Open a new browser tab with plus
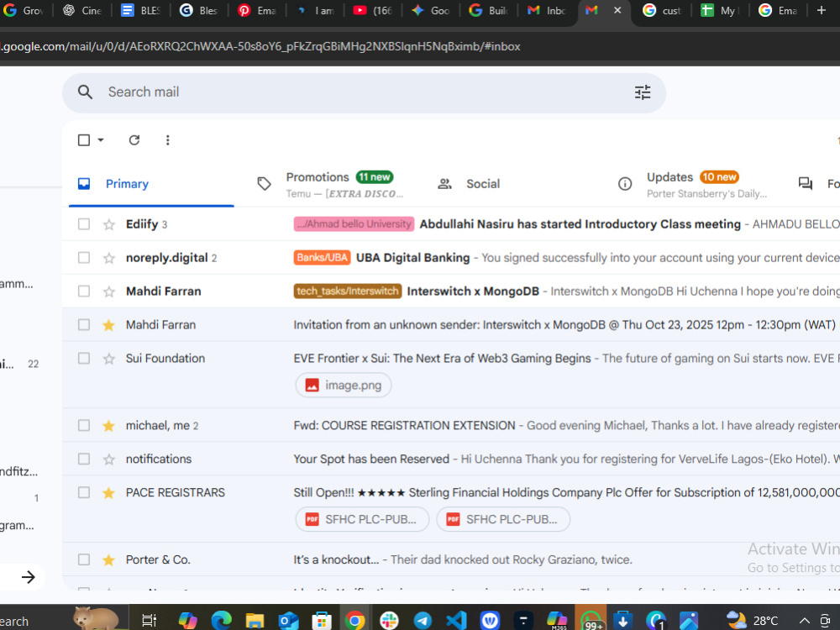The height and width of the screenshot is (630, 840). click(822, 10)
